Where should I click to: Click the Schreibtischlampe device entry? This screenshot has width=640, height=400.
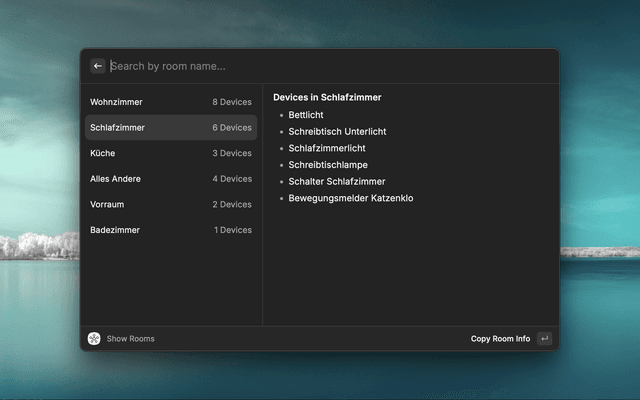point(328,165)
